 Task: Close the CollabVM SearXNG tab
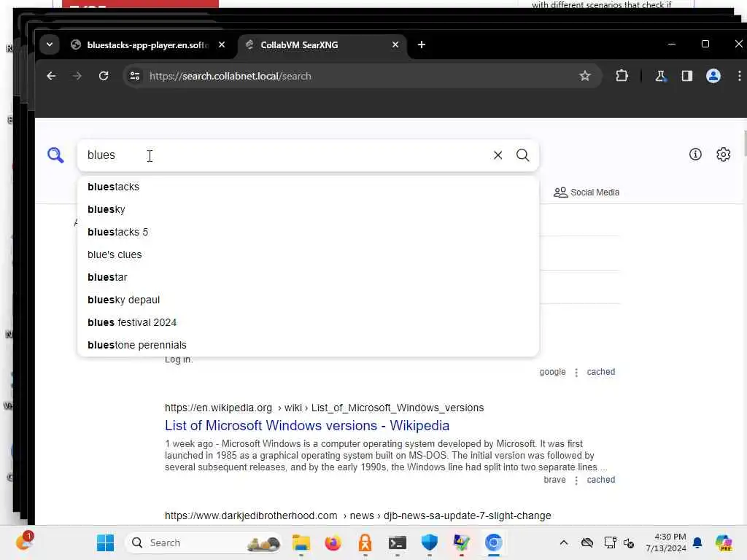pos(395,44)
